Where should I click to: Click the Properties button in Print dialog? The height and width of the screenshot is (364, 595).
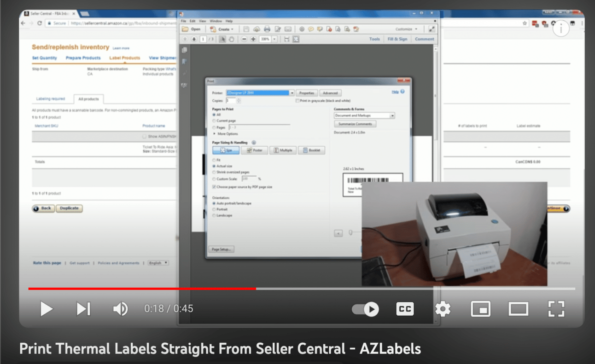coord(306,93)
